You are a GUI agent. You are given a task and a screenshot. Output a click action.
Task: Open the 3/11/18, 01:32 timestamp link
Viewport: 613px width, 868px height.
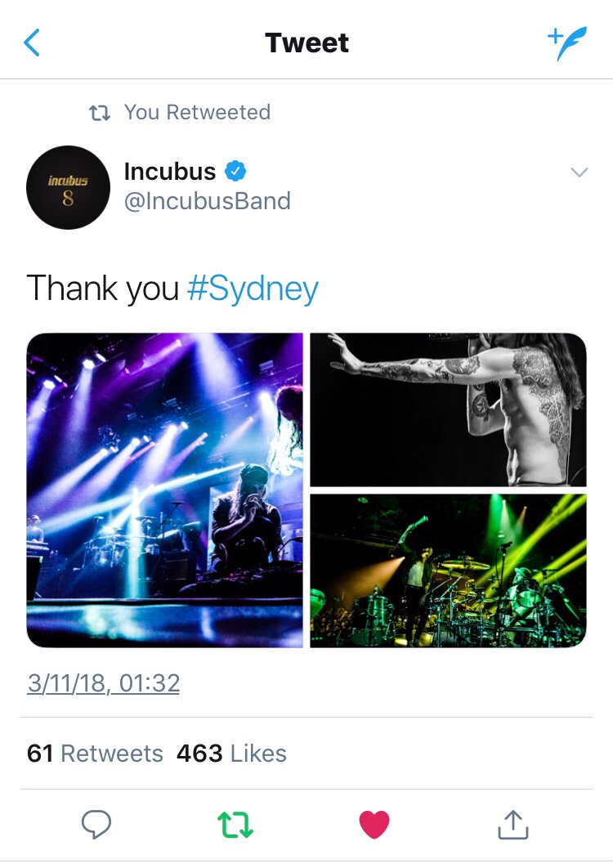104,683
